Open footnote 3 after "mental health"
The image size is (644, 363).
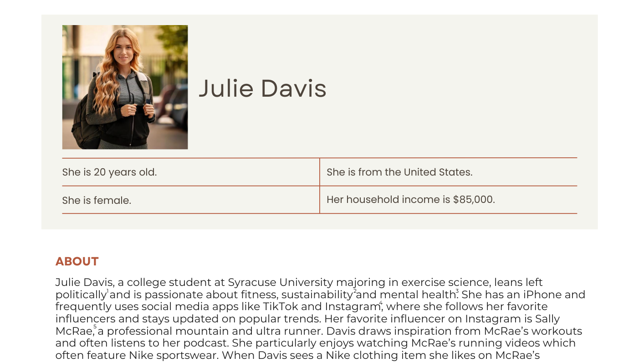(457, 291)
